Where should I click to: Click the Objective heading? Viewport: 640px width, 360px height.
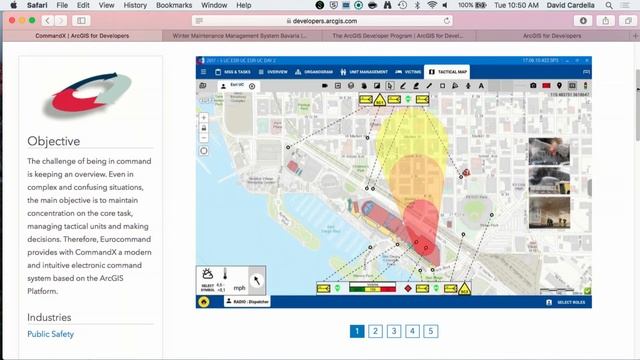click(x=53, y=141)
